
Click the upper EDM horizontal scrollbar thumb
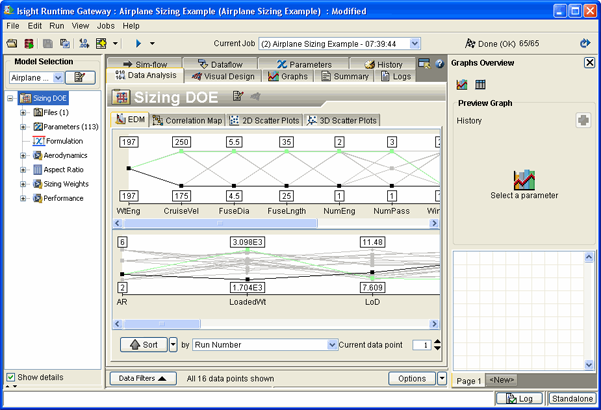(x=220, y=223)
